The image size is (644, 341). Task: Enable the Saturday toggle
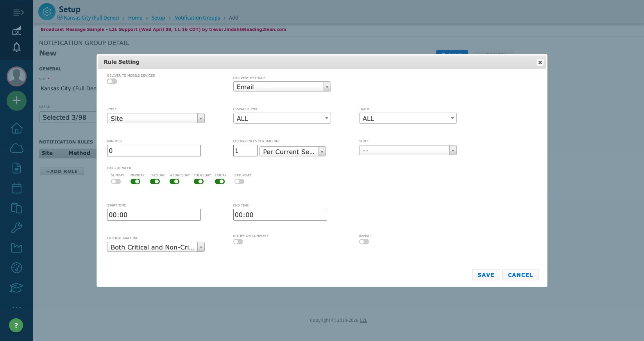click(x=240, y=181)
